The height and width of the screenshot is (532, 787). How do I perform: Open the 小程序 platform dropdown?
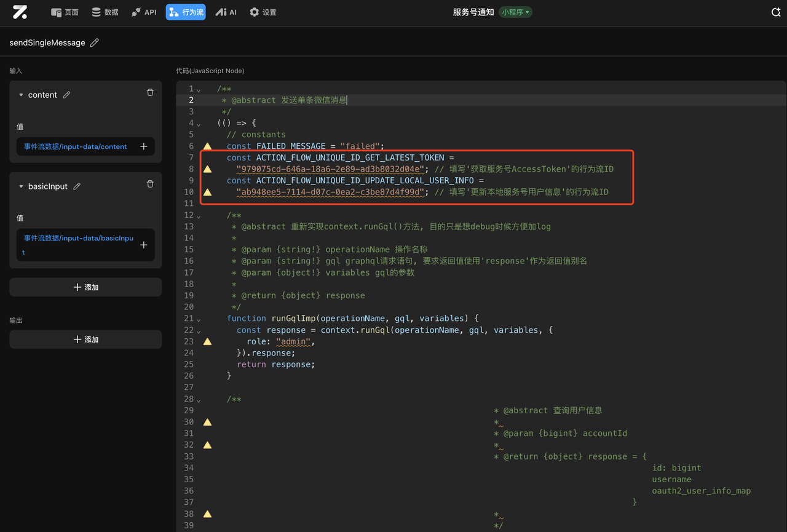[515, 12]
